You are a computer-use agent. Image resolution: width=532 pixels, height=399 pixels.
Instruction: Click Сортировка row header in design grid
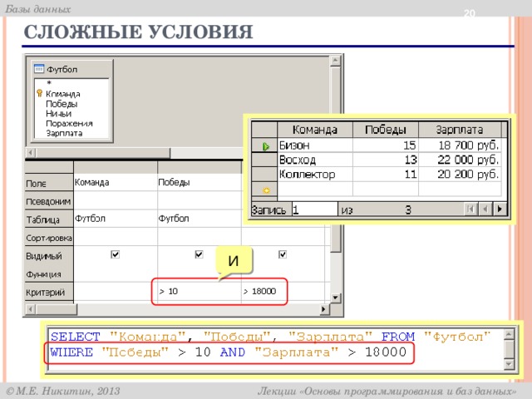(49, 238)
